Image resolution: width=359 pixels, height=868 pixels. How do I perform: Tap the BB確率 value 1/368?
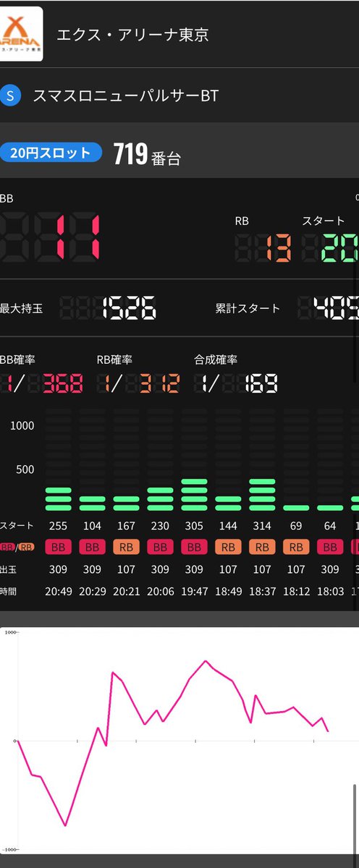(41, 383)
